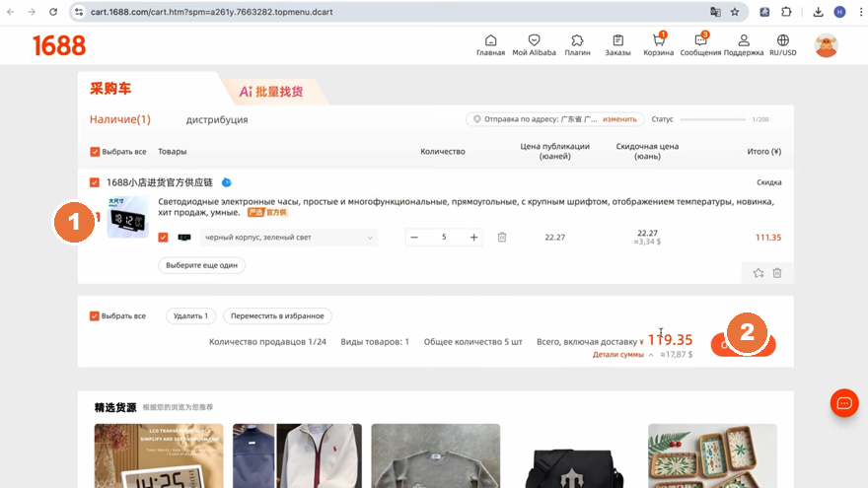868x488 pixels.
Task: Open recommended rattan trays image
Action: [x=712, y=455]
